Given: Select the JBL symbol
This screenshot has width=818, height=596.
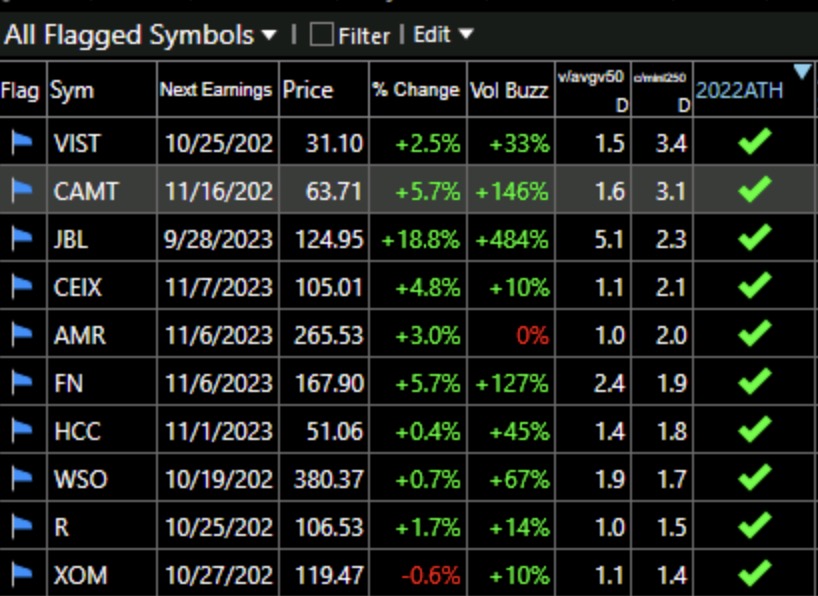Looking at the screenshot, I should [x=70, y=239].
